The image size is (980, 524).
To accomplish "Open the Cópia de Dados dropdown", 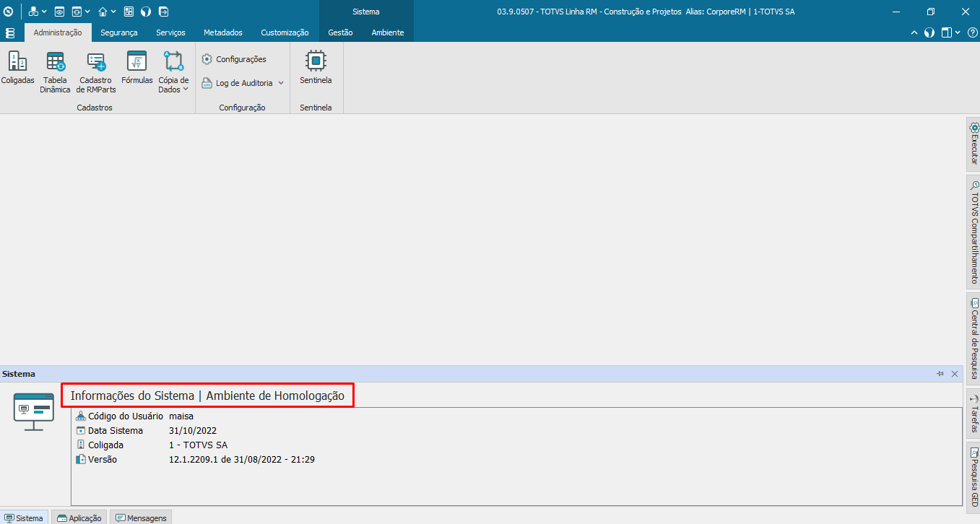I will point(173,73).
